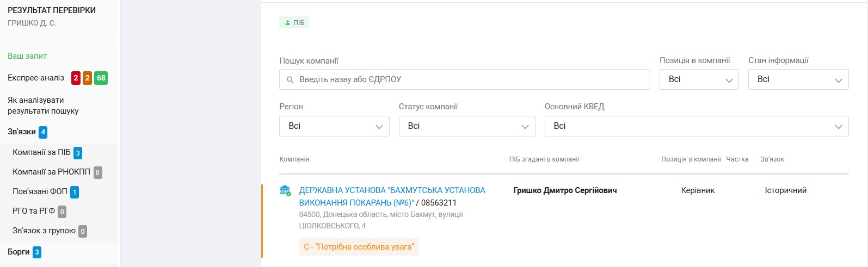Click the government institution building icon

[285, 190]
